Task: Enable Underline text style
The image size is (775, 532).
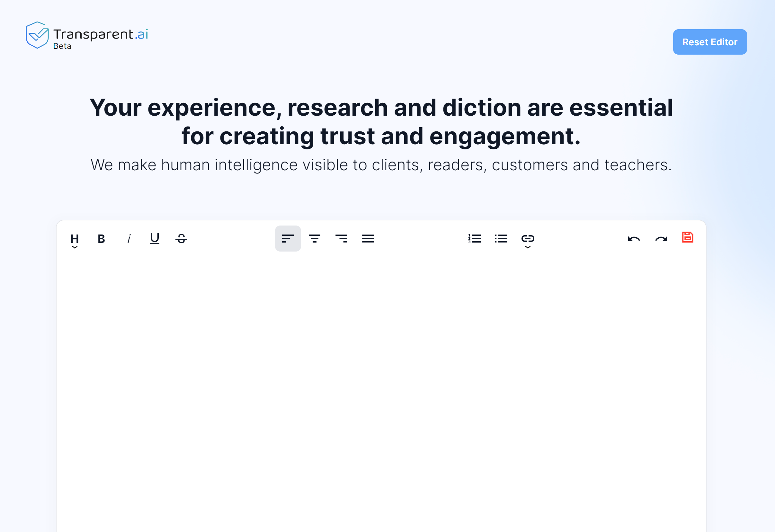Action: (x=154, y=238)
